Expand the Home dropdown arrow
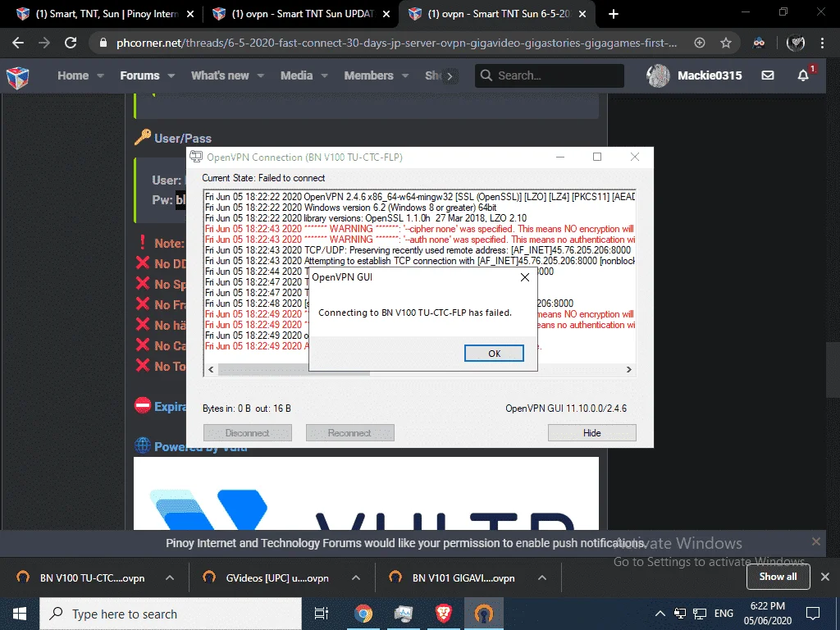This screenshot has width=840, height=630. [x=100, y=76]
